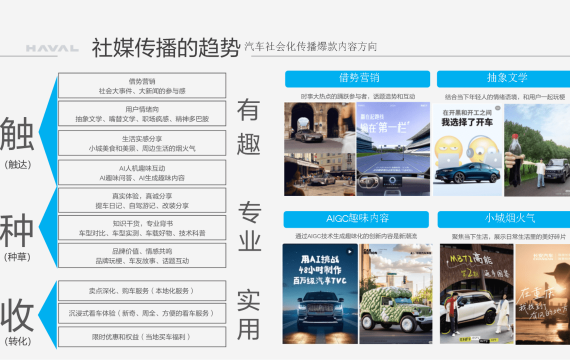Click the 限时优惠和权益 box

(x=142, y=337)
